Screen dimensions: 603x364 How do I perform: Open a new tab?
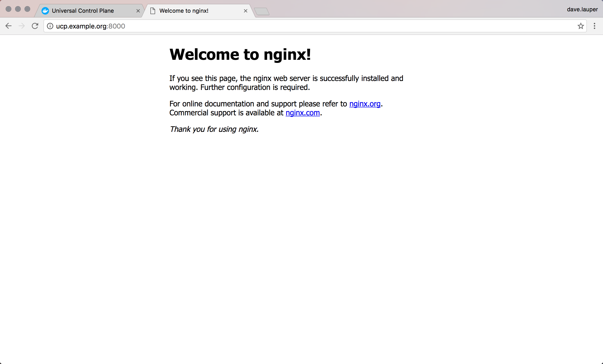point(262,11)
